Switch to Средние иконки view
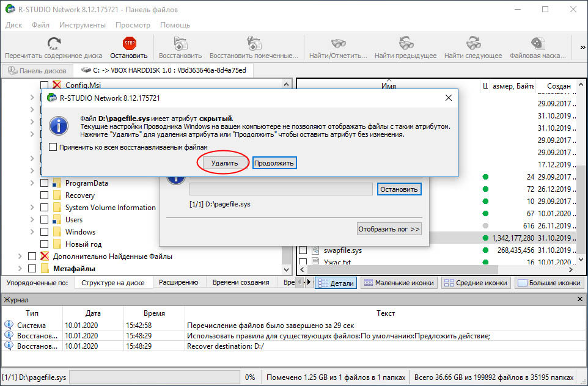Image resolution: width=588 pixels, height=386 pixels. (x=476, y=283)
